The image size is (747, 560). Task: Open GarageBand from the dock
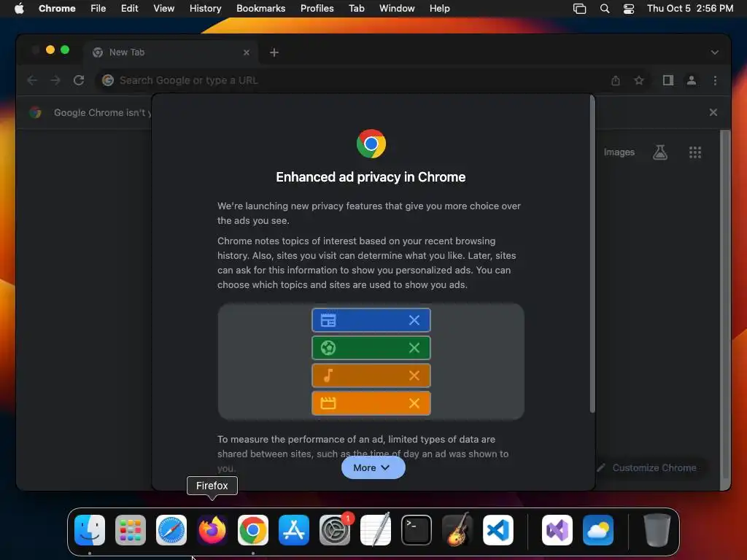click(x=457, y=529)
